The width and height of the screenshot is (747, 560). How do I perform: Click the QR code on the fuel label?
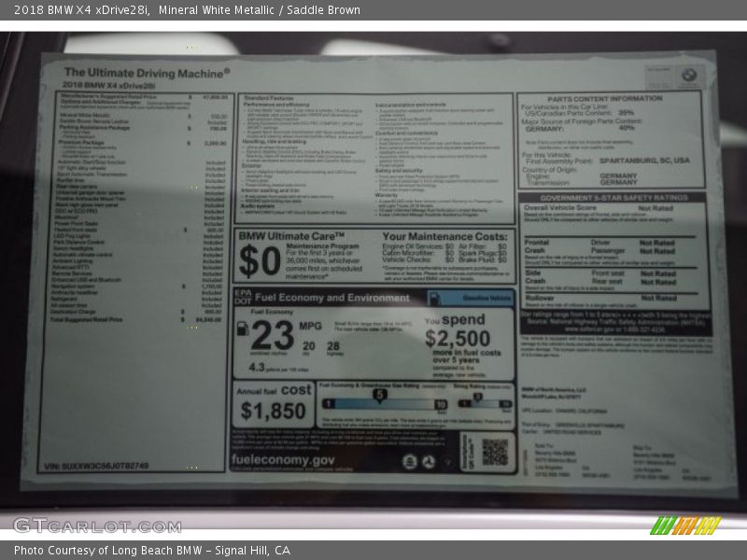tap(495, 452)
